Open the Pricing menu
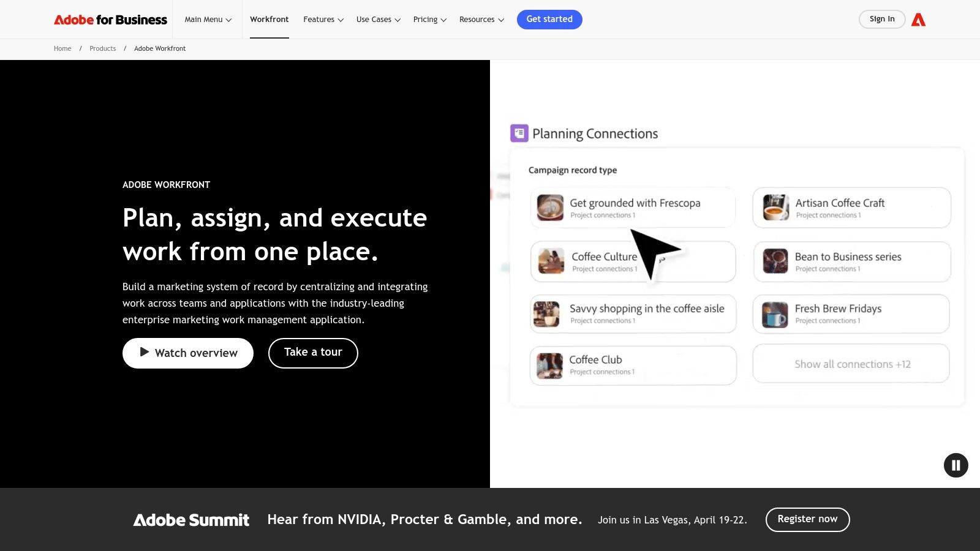 pyautogui.click(x=429, y=19)
